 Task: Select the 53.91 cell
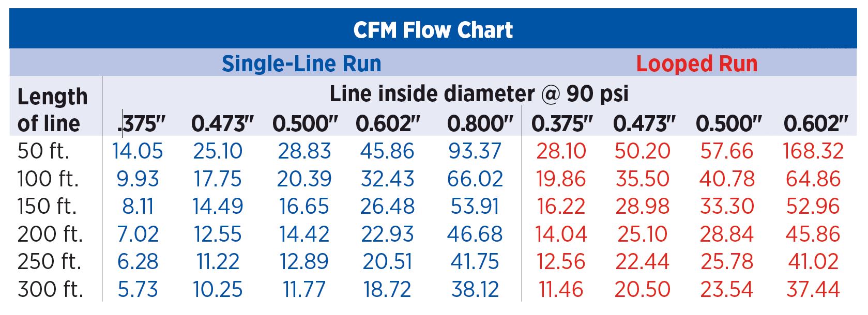475,207
